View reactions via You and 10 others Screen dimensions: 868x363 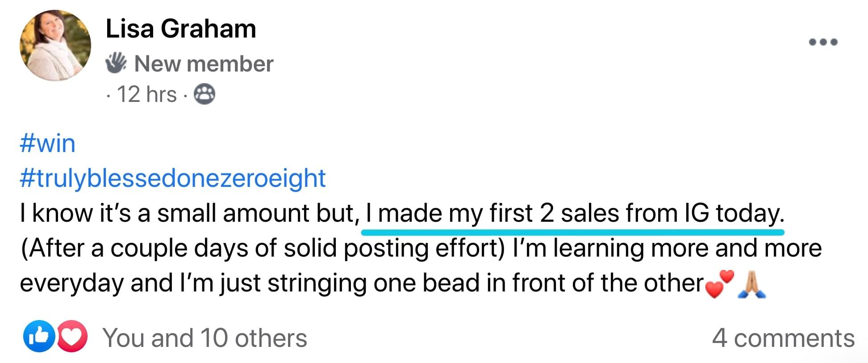(205, 338)
